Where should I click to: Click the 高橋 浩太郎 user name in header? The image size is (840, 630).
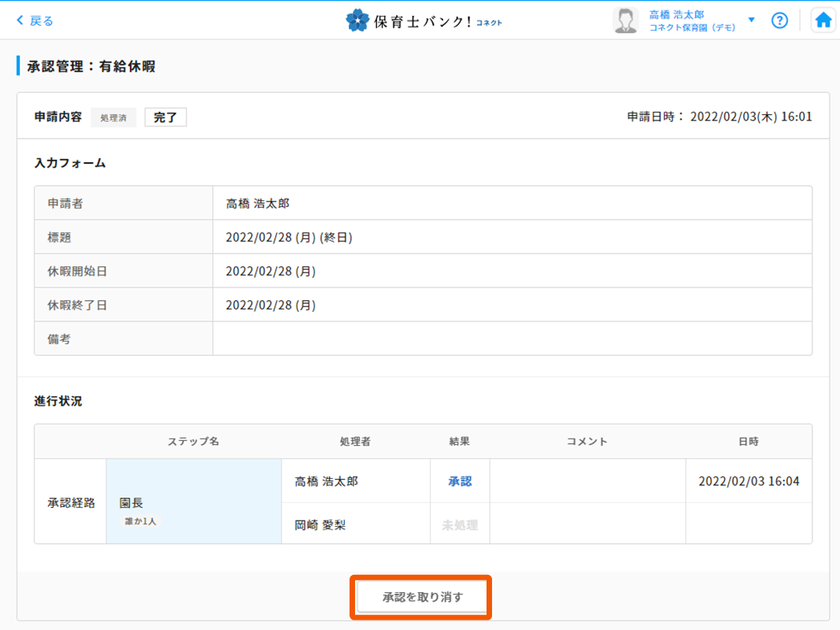point(675,14)
